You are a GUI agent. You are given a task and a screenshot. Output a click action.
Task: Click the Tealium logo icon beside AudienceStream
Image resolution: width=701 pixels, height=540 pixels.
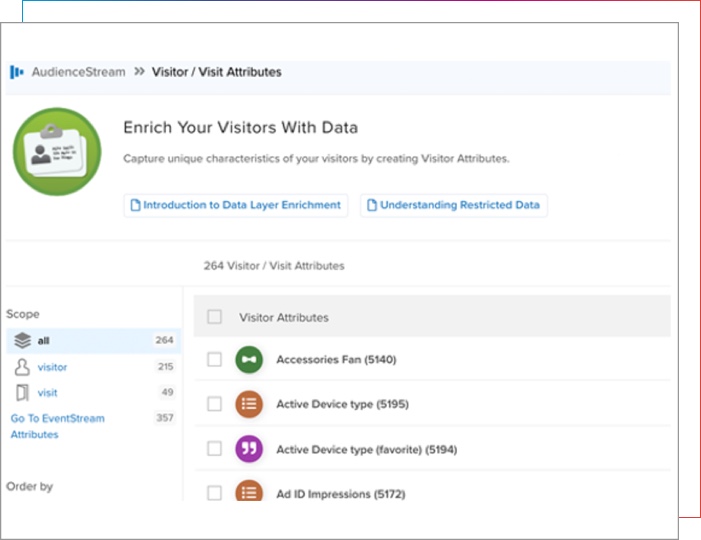click(x=17, y=72)
